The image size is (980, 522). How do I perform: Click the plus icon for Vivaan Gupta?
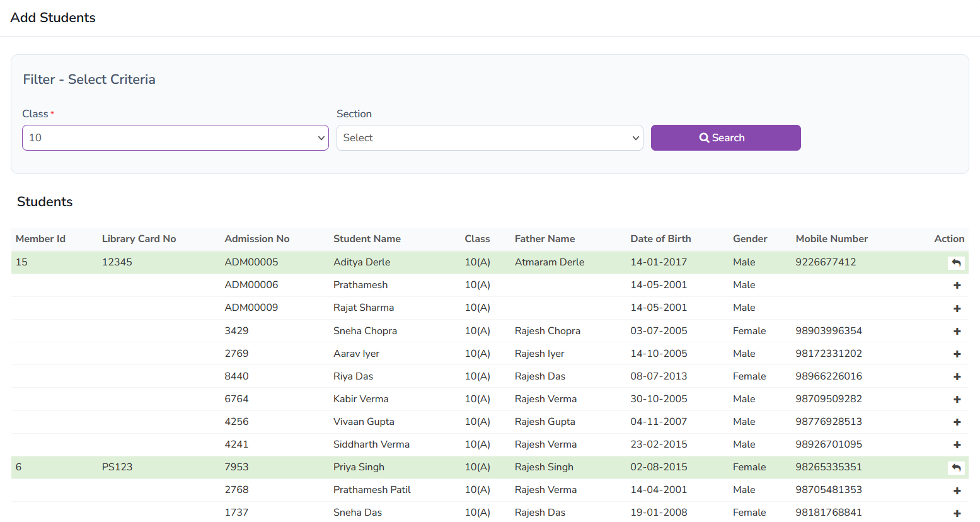coord(957,422)
